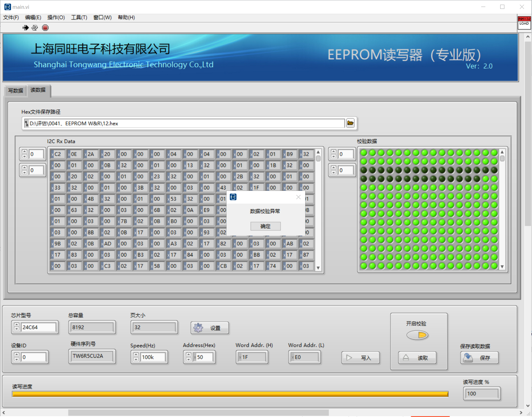Open the 工具(T) menu
The height and width of the screenshot is (417, 532).
79,17
